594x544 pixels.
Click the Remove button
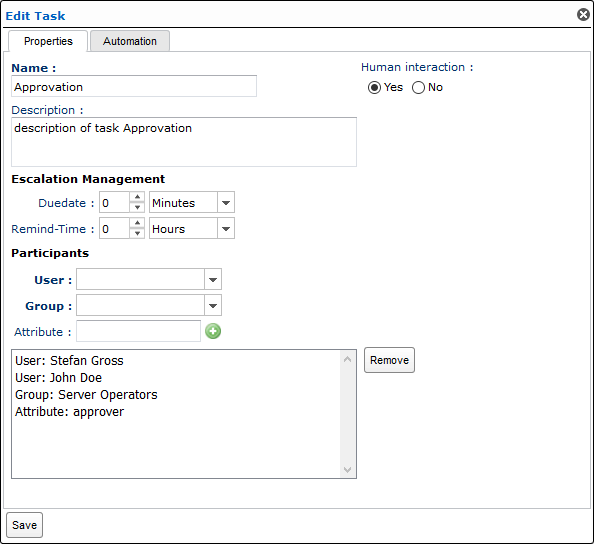coord(389,360)
